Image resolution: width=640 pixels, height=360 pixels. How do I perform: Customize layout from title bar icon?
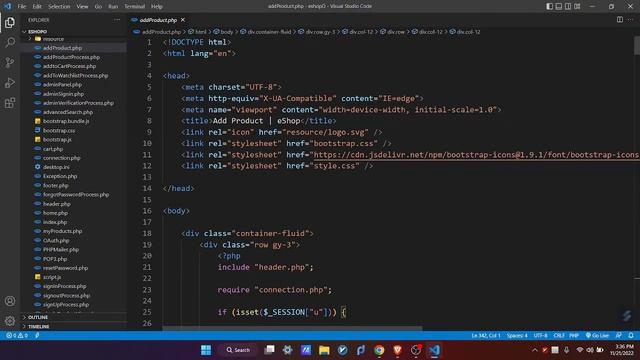pos(577,6)
